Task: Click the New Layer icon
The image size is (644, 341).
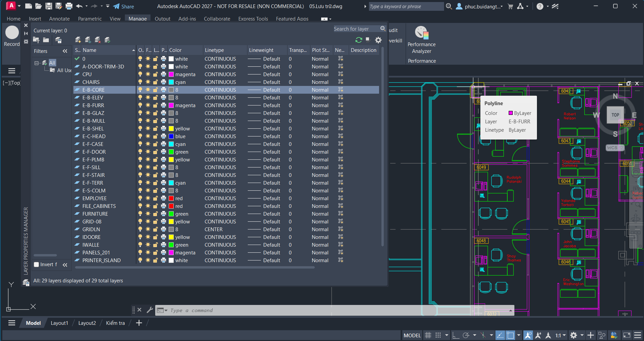Action: (78, 40)
